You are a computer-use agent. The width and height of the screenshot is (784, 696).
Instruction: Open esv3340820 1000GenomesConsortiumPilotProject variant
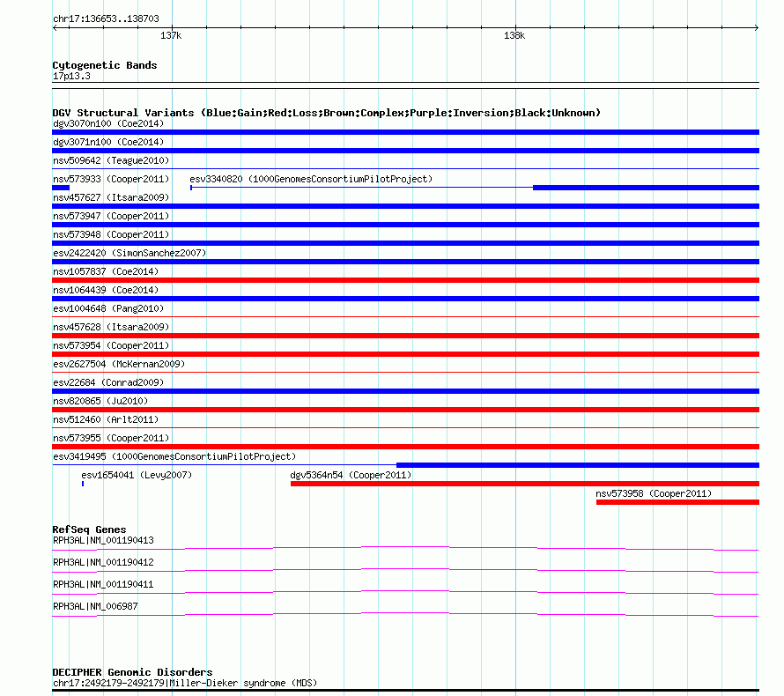[311, 179]
